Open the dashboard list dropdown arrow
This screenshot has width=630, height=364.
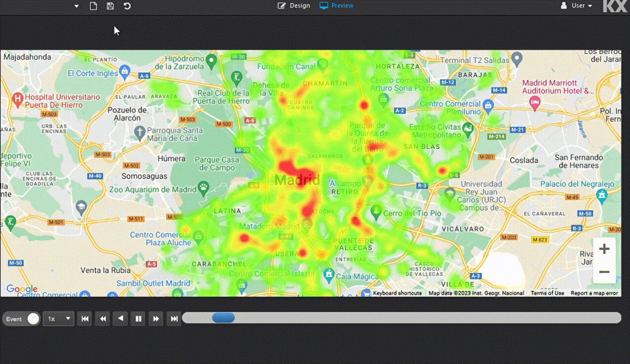[x=77, y=6]
